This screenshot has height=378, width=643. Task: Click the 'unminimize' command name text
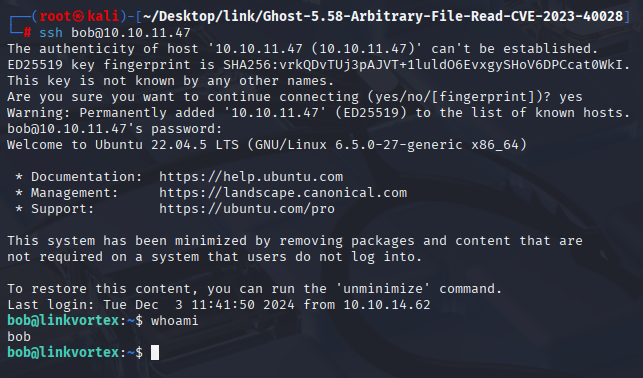coord(383,289)
